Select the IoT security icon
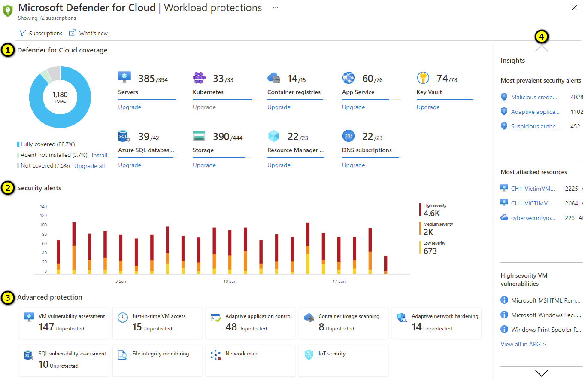This screenshot has width=588, height=379. pos(309,355)
